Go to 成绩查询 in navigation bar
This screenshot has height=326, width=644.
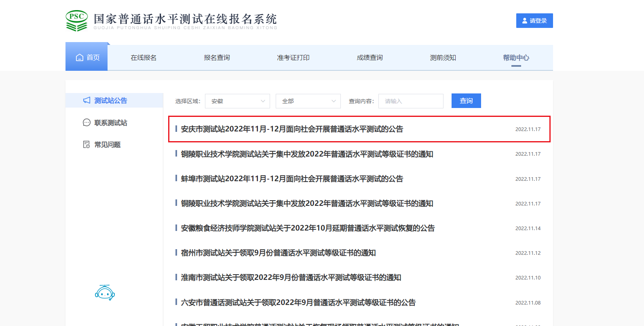tap(370, 57)
